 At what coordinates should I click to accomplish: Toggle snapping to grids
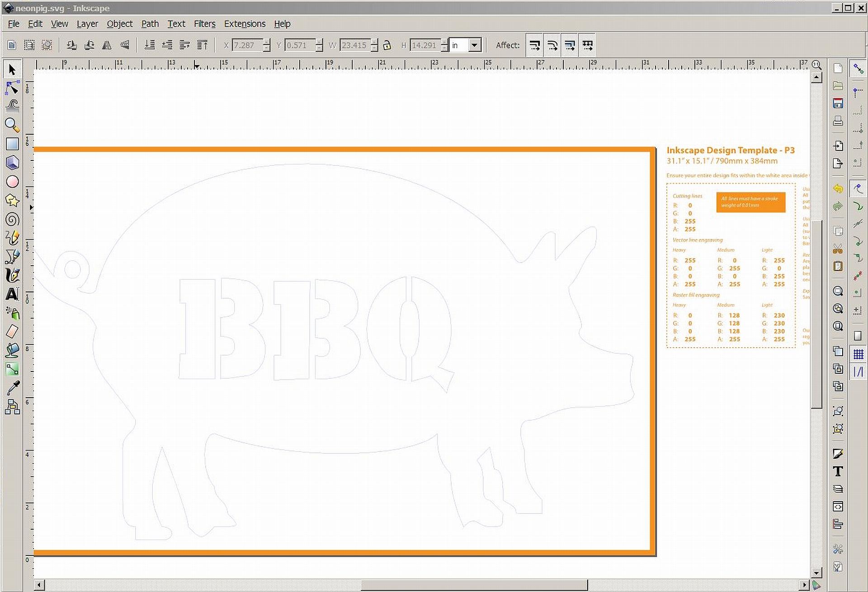click(x=858, y=354)
